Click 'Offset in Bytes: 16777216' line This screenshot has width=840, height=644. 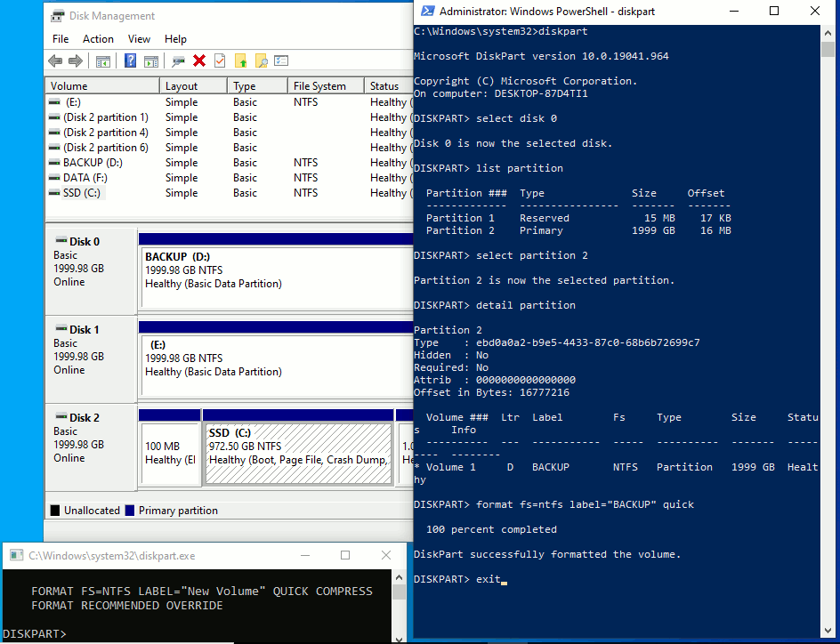pos(492,392)
